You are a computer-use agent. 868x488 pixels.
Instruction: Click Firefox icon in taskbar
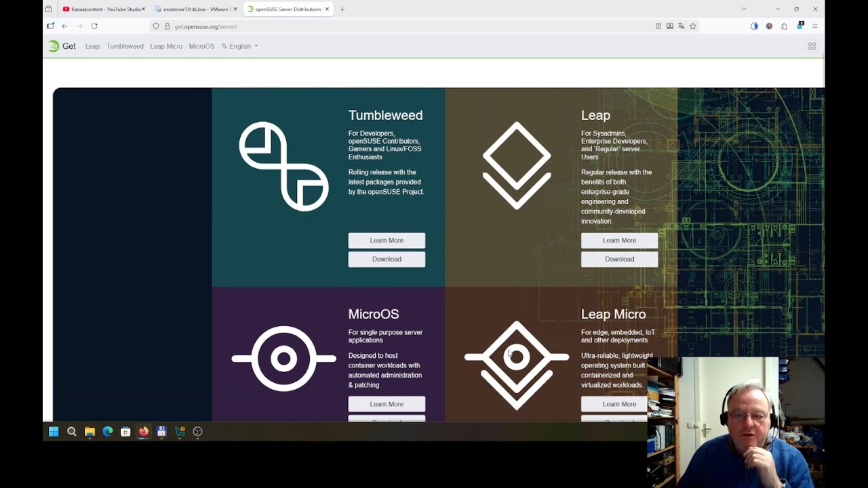[143, 431]
